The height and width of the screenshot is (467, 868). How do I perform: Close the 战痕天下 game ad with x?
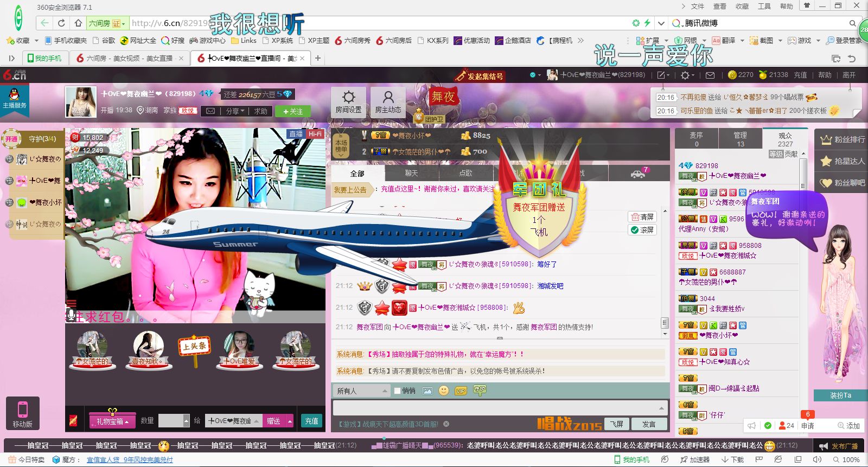point(446,424)
